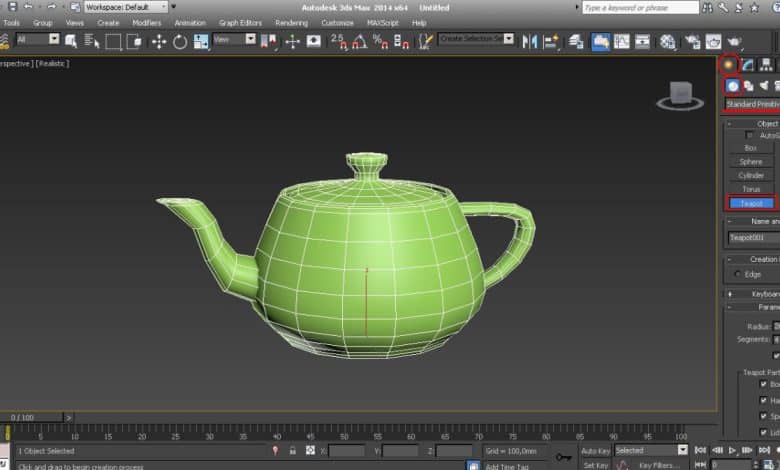
Task: Activate Select and Rotate tool
Action: click(180, 42)
